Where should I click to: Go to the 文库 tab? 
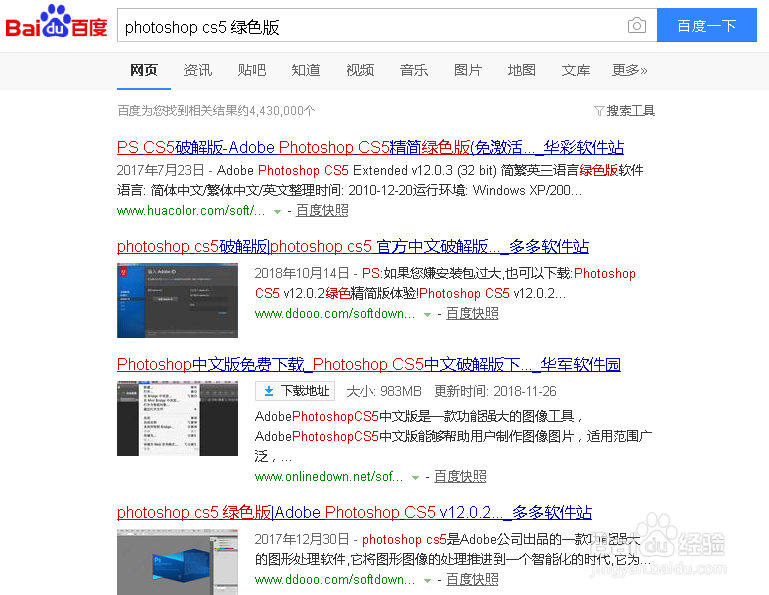[x=575, y=70]
